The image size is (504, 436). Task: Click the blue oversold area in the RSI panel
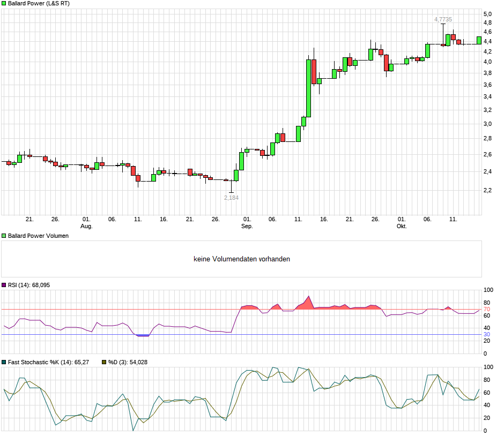(143, 335)
